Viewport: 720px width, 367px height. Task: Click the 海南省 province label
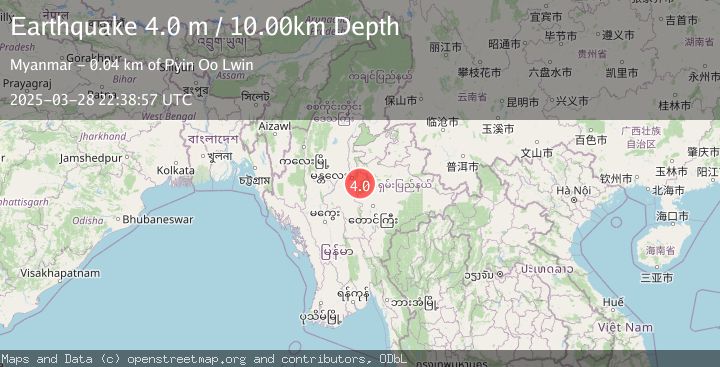click(x=660, y=251)
